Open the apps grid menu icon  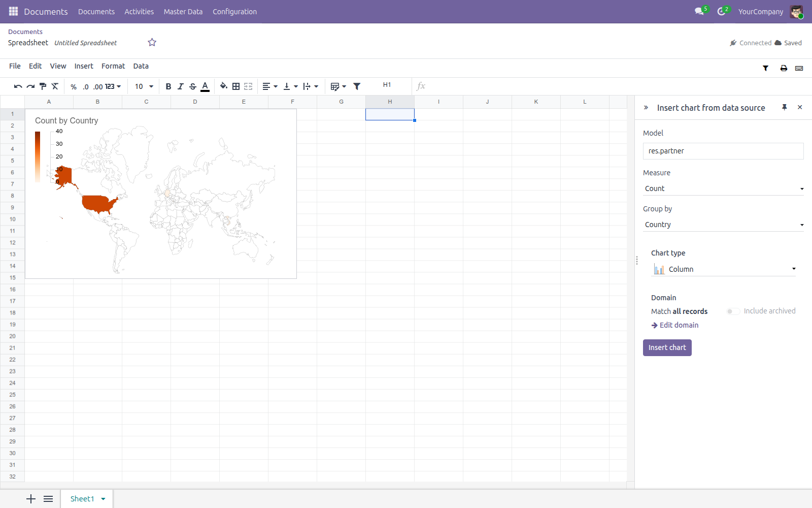13,11
